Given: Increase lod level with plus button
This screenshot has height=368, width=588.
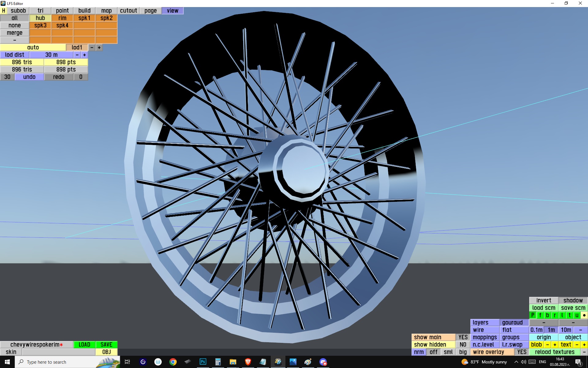Looking at the screenshot, I should 99,48.
